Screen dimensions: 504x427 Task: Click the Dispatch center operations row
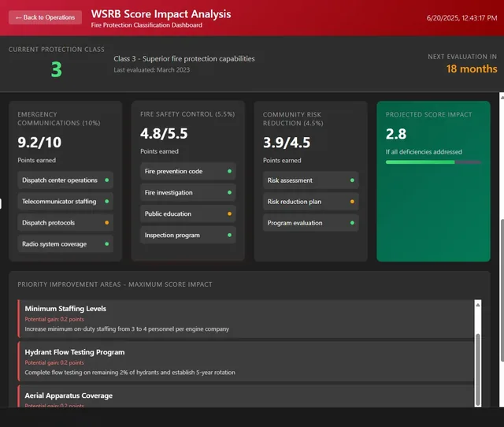pyautogui.click(x=65, y=180)
